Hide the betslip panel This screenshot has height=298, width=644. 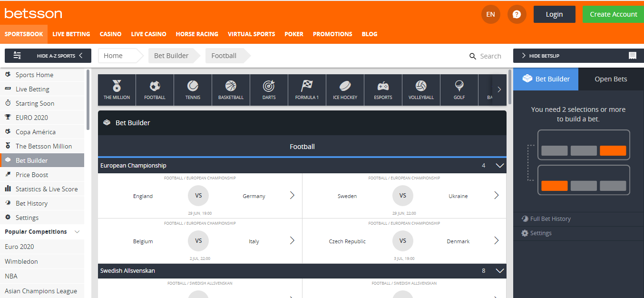578,56
